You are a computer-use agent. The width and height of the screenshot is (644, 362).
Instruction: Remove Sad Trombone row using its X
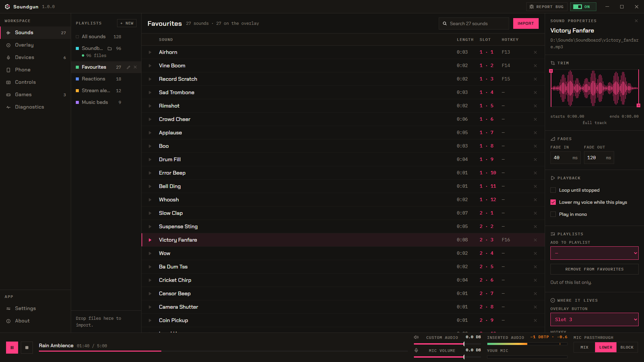[535, 93]
